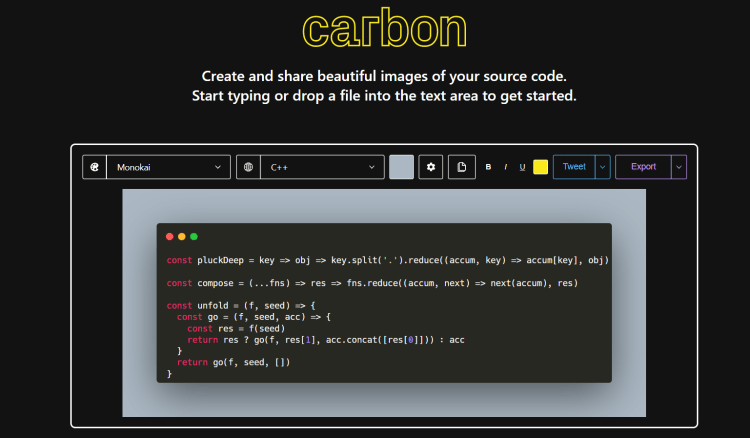Open the yellow highlight color swatch
The height and width of the screenshot is (438, 750).
(540, 167)
